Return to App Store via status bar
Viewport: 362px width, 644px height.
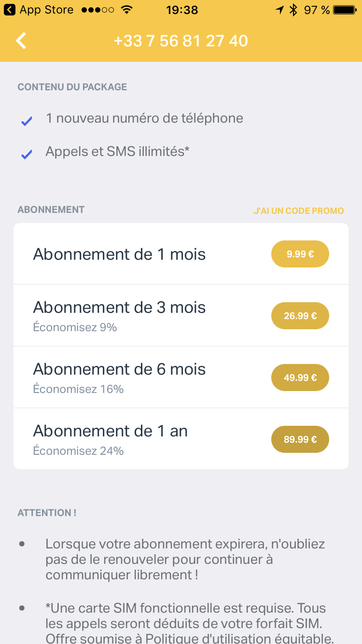39,10
